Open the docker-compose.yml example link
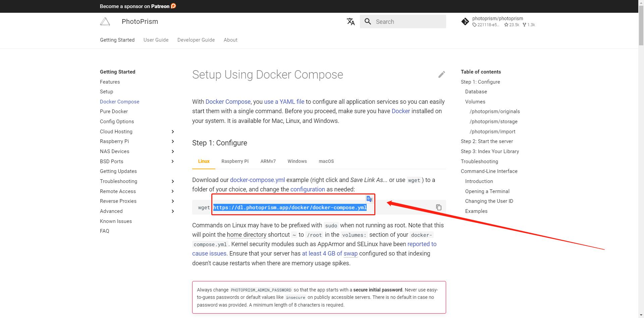The image size is (644, 318). [257, 180]
